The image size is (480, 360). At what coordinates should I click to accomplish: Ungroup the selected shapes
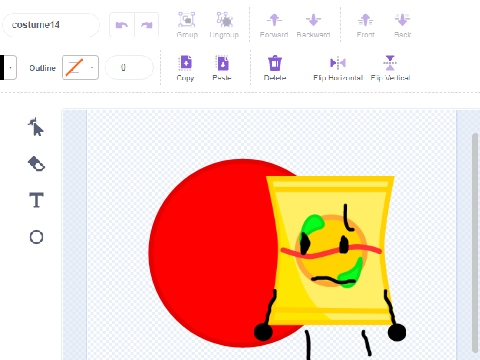(224, 25)
